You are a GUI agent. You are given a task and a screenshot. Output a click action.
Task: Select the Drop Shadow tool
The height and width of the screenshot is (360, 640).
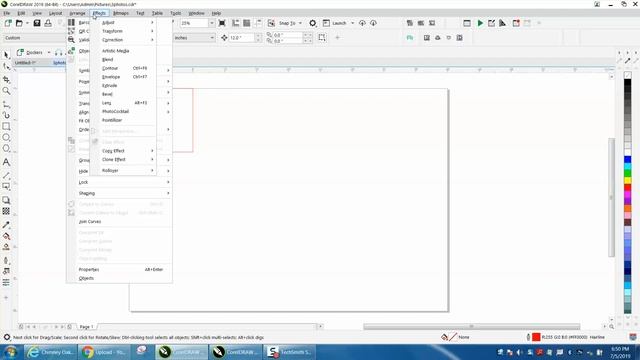[x=6, y=200]
